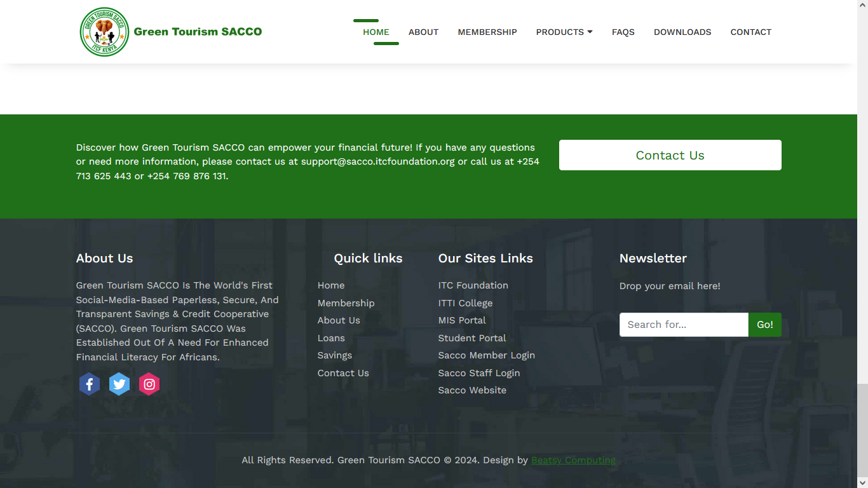Open the Downloads navigation item
The height and width of the screenshot is (488, 868).
[x=682, y=32]
